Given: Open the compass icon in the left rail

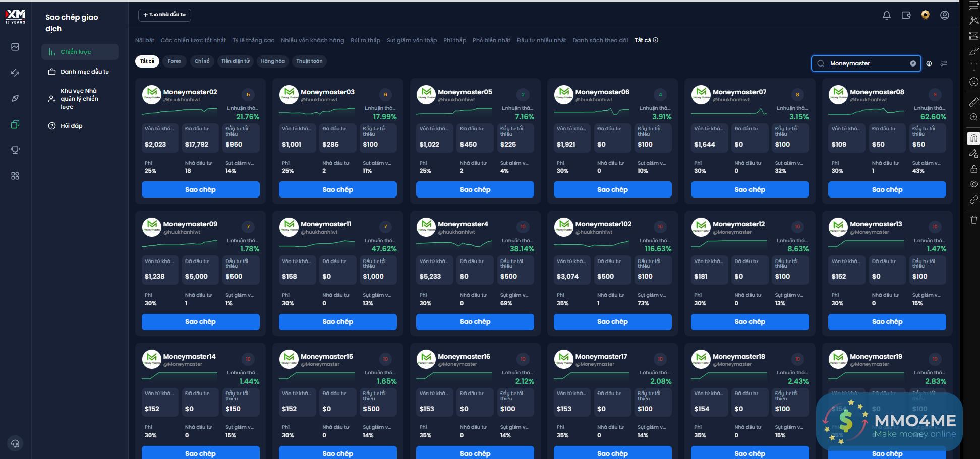Looking at the screenshot, I should [15, 98].
